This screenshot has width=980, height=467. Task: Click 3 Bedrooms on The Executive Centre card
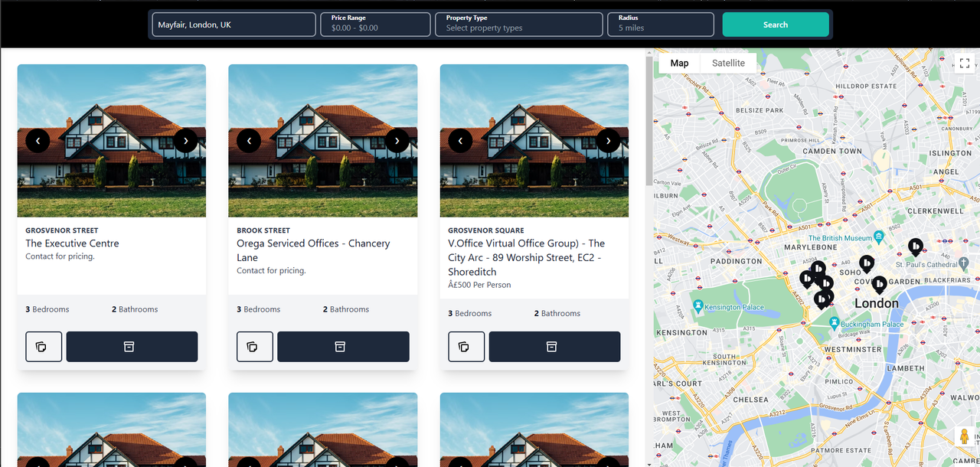click(x=47, y=309)
